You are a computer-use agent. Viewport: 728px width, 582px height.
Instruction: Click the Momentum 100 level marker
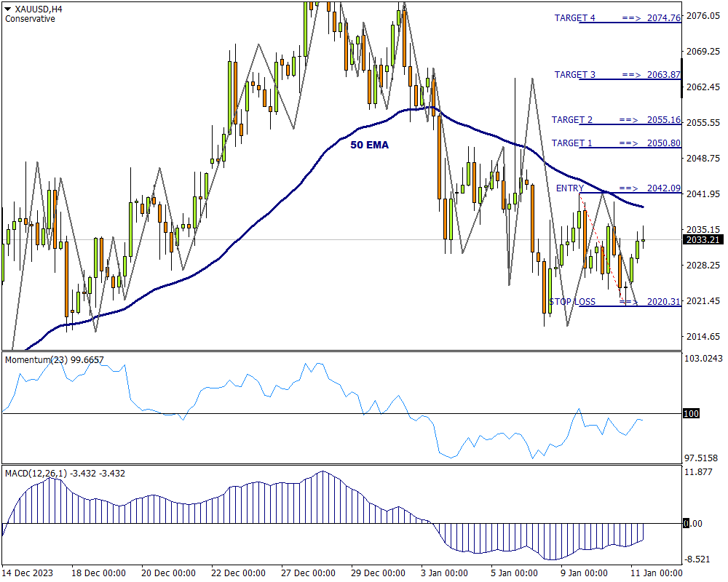(690, 414)
